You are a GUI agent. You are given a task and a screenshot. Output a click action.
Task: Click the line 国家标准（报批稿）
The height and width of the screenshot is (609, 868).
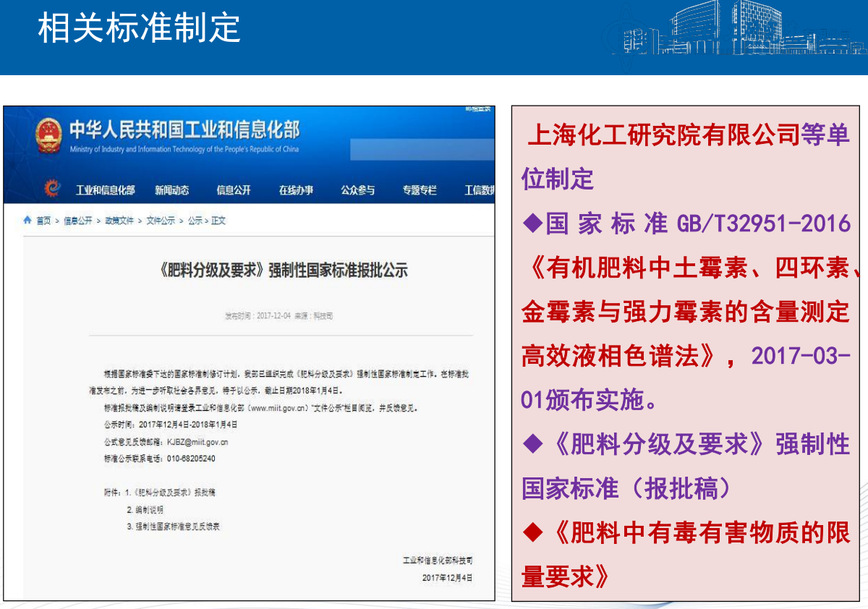point(626,488)
